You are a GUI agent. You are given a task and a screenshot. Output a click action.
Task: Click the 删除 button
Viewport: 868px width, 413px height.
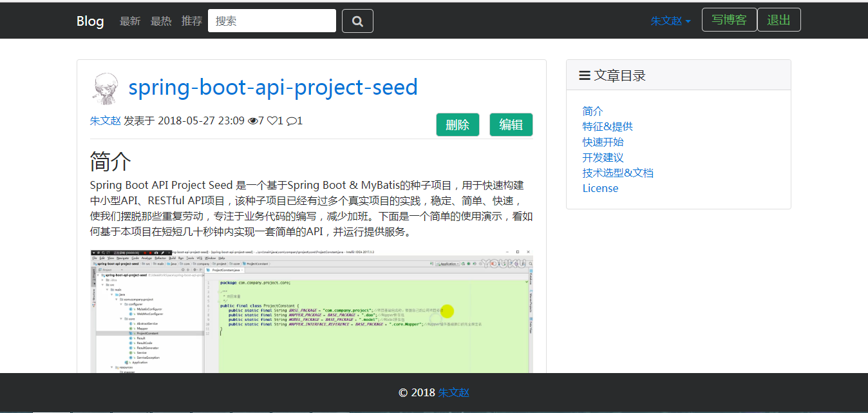(458, 125)
